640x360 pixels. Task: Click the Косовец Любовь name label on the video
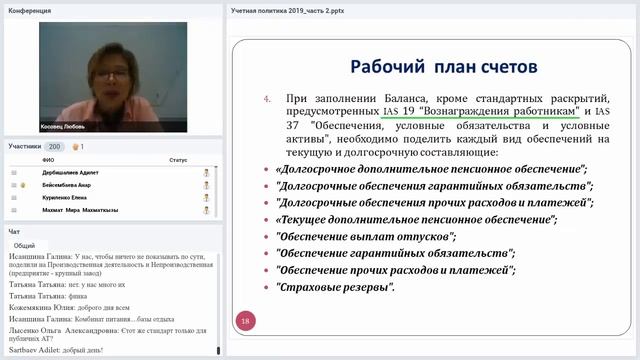(63, 127)
